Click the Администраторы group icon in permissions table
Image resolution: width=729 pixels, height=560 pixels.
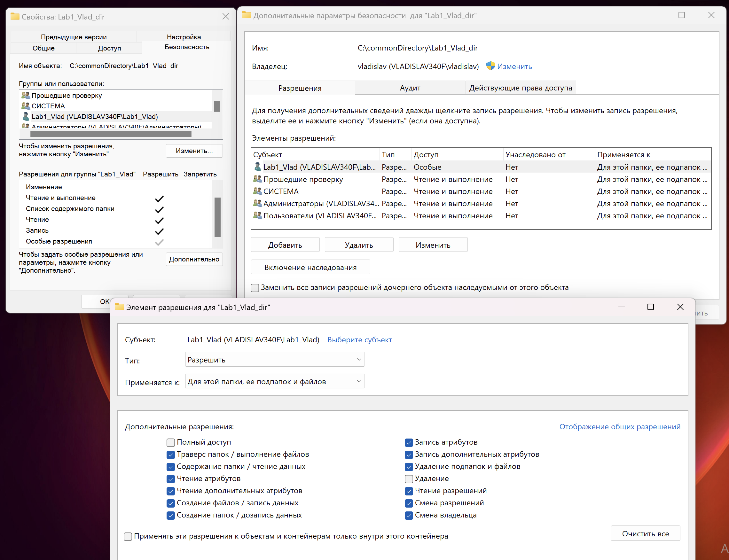(257, 203)
